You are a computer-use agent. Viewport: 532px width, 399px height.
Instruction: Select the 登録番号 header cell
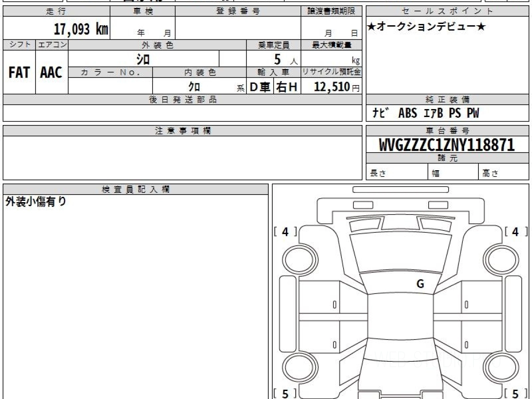pyautogui.click(x=238, y=12)
